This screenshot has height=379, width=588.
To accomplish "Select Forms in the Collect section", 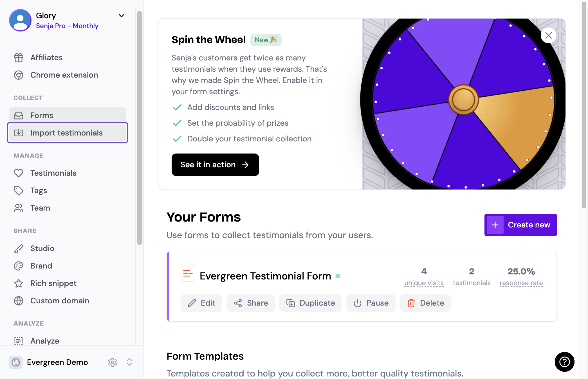I will pyautogui.click(x=68, y=115).
